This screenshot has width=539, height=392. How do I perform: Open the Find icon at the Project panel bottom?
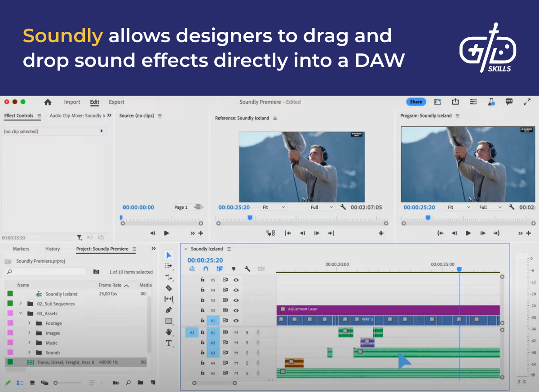(x=128, y=383)
